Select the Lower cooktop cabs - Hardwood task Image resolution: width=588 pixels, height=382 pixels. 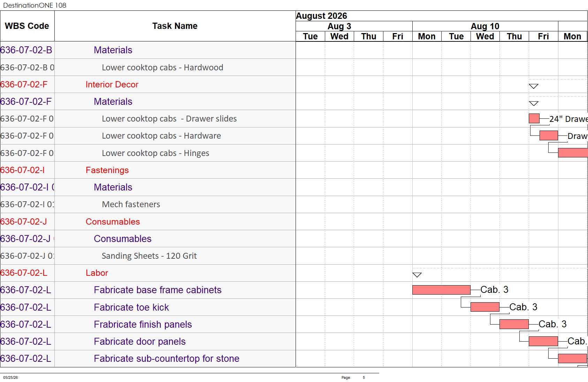pyautogui.click(x=162, y=68)
